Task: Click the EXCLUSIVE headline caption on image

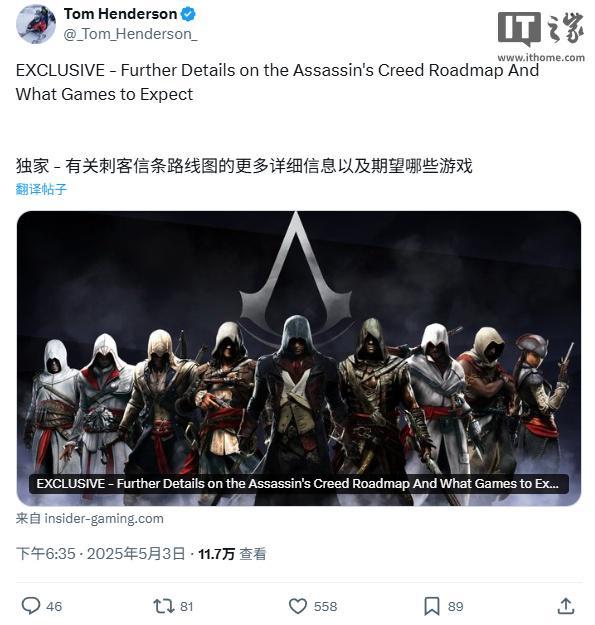Action: [298, 483]
